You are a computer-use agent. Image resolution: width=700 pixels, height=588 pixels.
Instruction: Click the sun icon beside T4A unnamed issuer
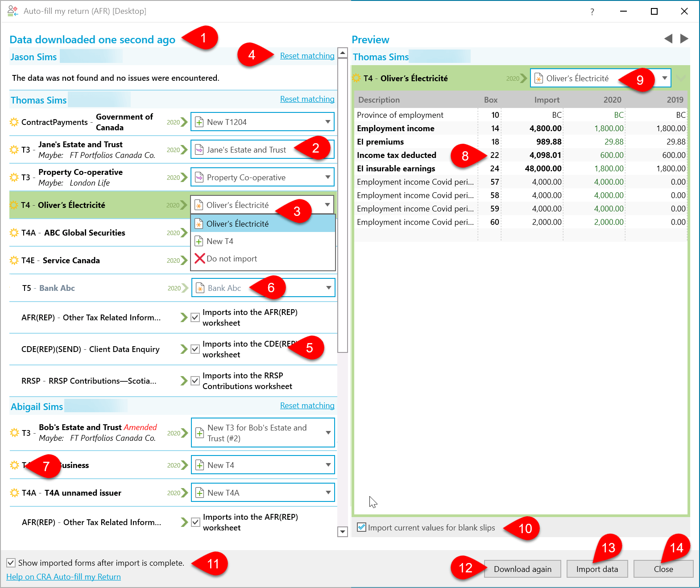[14, 493]
